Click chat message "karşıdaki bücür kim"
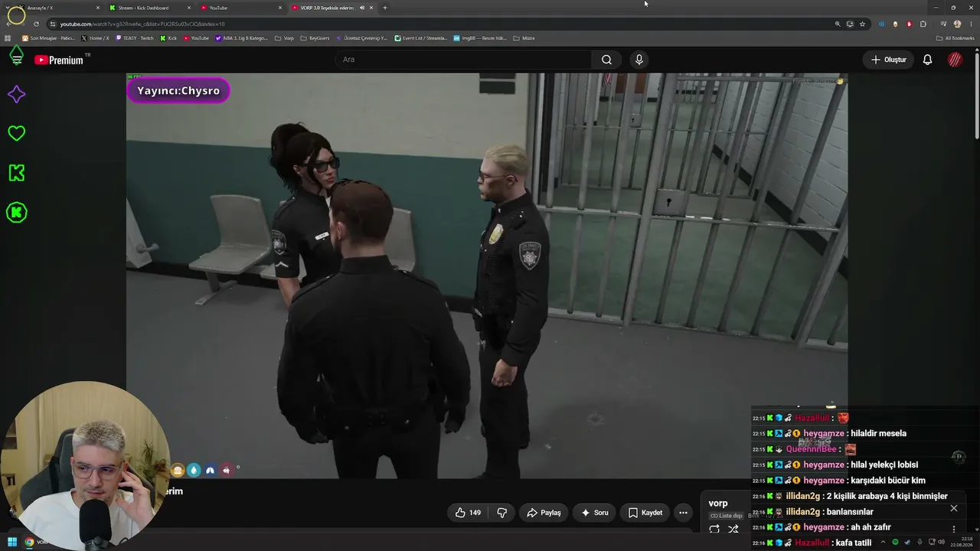Screen dimensions: 980x551 tap(888, 481)
